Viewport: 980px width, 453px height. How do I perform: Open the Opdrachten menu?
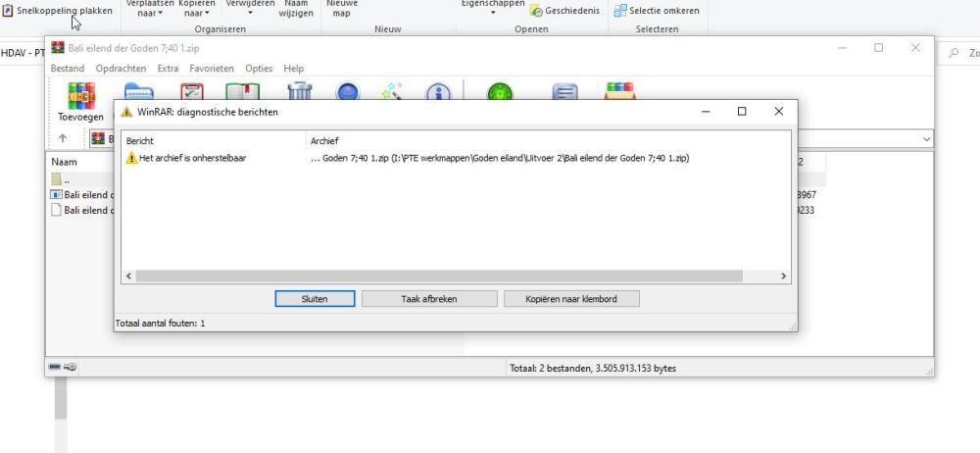(121, 69)
